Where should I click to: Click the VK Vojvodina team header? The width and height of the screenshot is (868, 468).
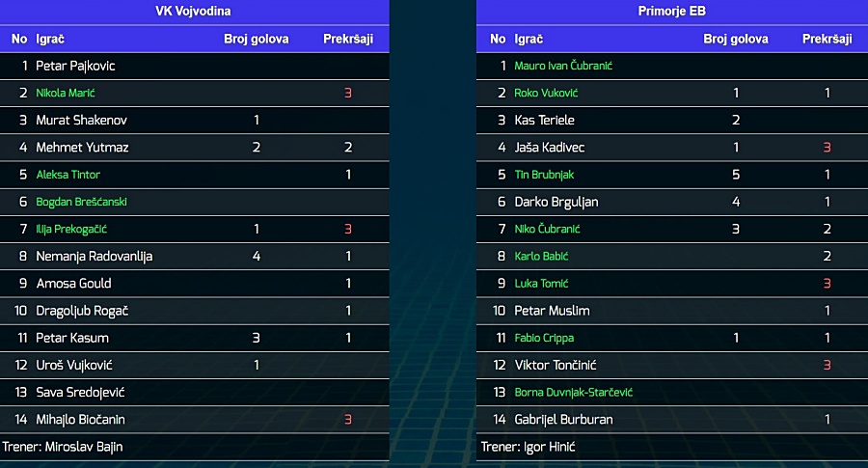(193, 11)
